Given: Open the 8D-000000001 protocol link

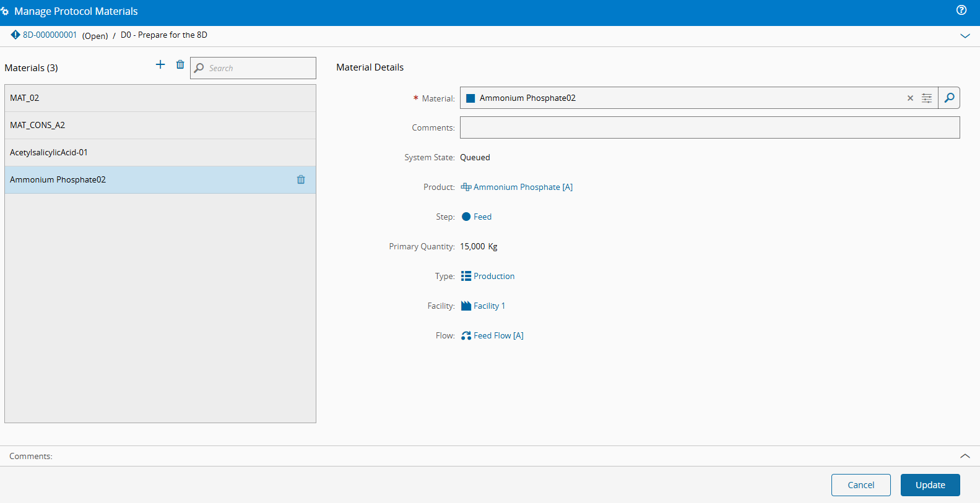Looking at the screenshot, I should [50, 35].
